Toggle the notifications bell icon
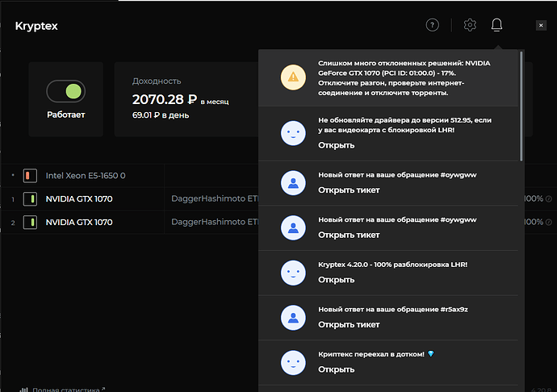This screenshot has width=557, height=392. [496, 25]
